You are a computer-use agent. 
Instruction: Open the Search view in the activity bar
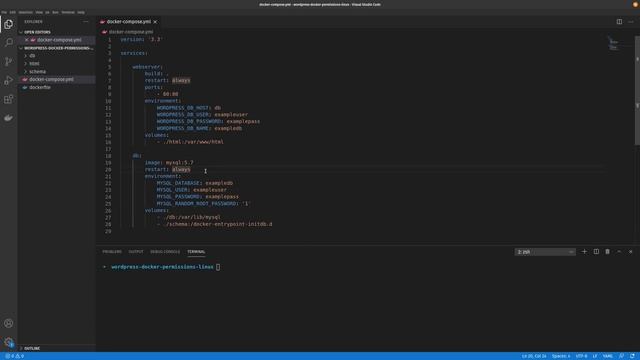[x=9, y=42]
